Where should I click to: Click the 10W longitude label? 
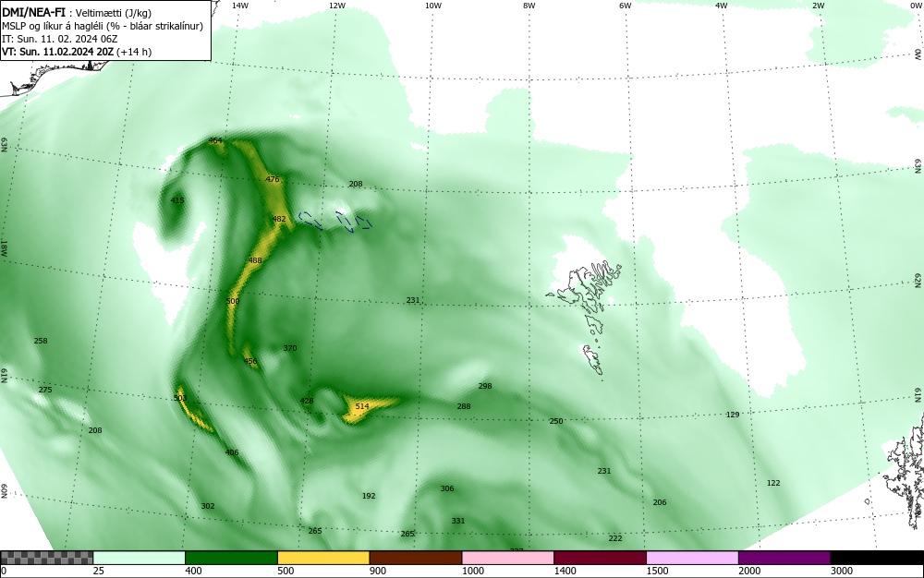[433, 6]
